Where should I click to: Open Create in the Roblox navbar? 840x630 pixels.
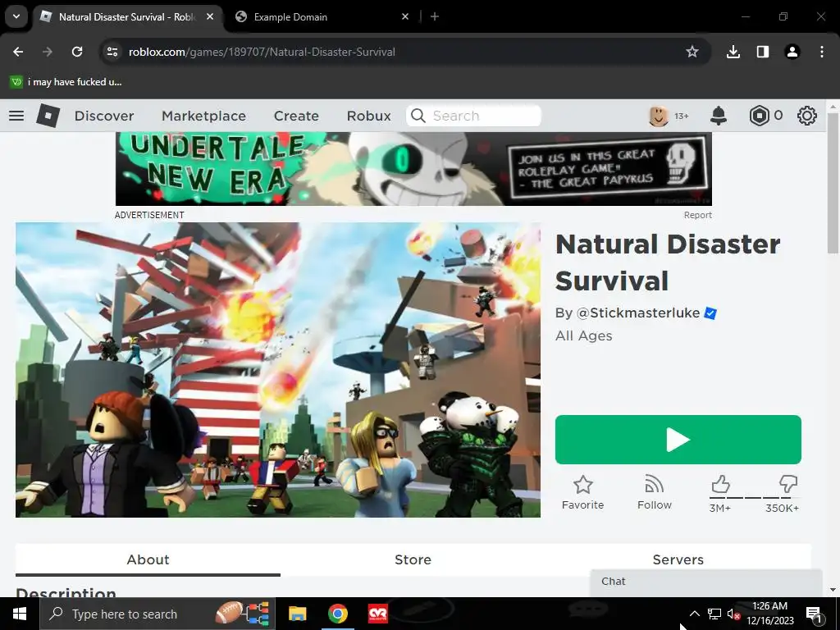(x=296, y=116)
